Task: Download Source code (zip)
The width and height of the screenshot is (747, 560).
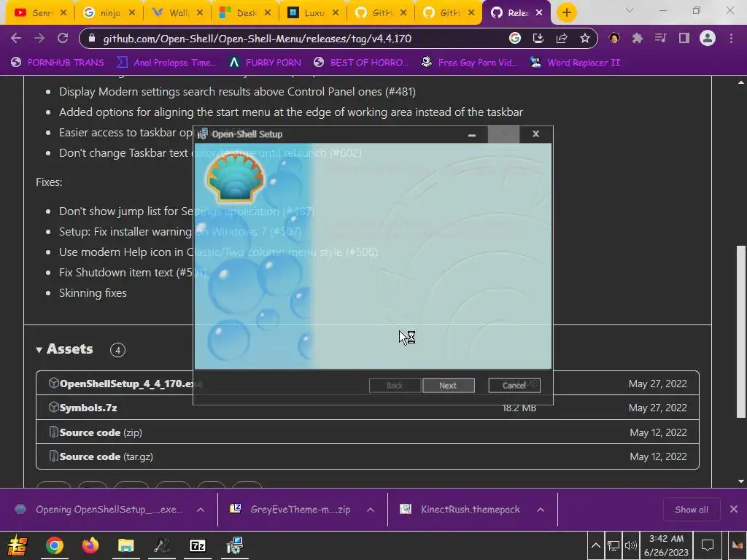Action: click(101, 432)
